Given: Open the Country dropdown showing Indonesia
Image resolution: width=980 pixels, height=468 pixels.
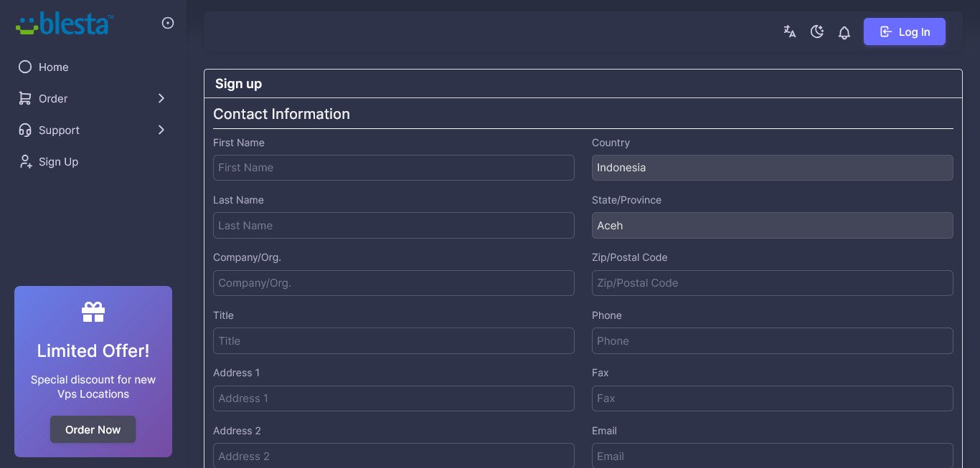Looking at the screenshot, I should tap(772, 168).
